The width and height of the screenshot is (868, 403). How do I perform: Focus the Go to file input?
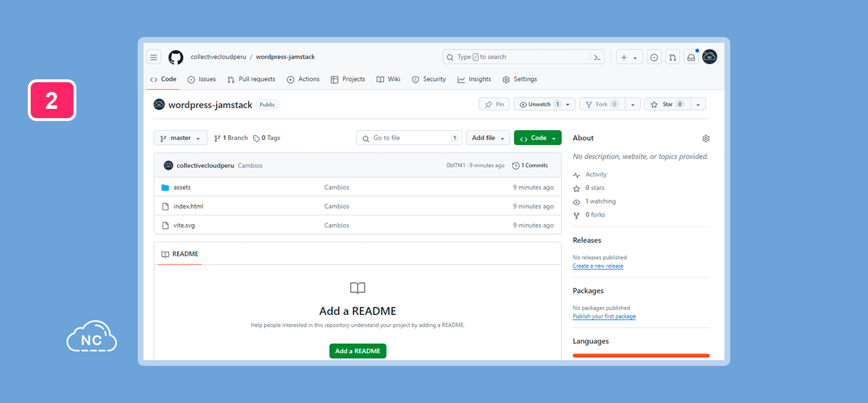(409, 138)
